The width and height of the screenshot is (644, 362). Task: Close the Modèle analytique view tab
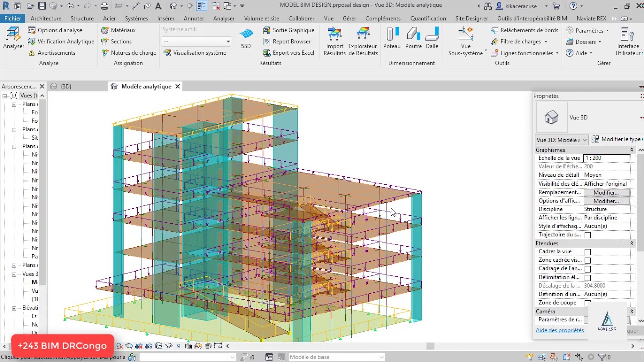coord(177,86)
